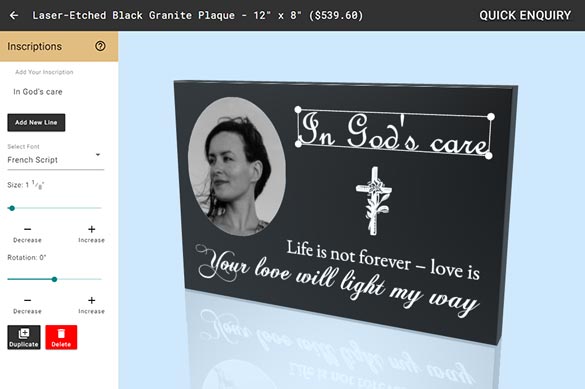Click the plaque title in header bar
Image resolution: width=585 pixels, height=389 pixels.
[x=197, y=15]
